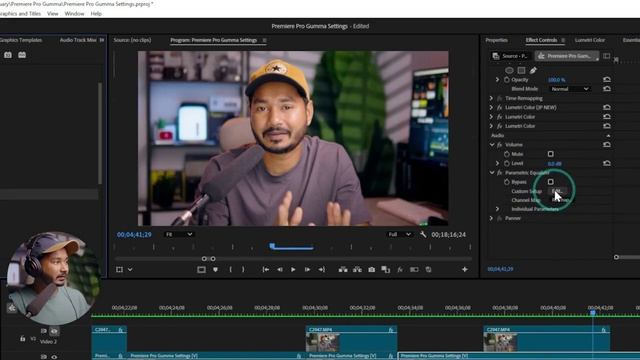Click the Mark In bracket
Screen dimensions: 640x360
pyautogui.click(x=230, y=269)
